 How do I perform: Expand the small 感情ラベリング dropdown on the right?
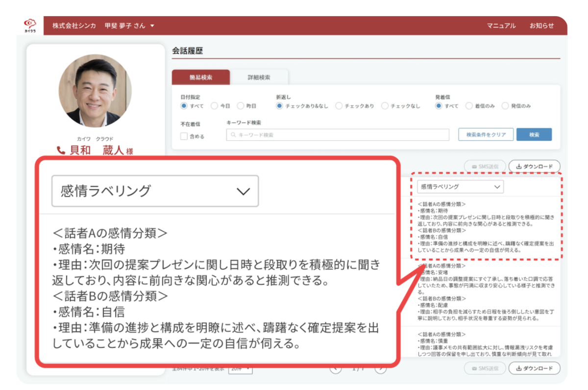[x=460, y=187]
